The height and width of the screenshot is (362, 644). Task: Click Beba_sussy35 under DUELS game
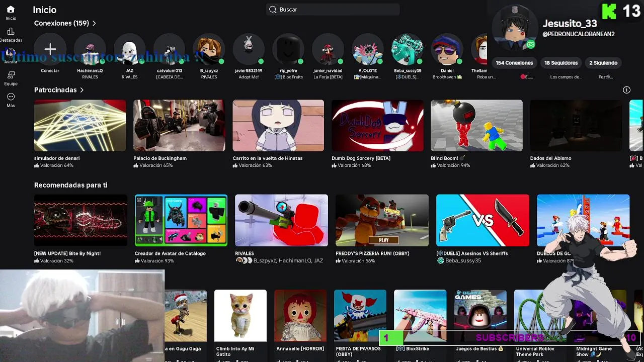pos(463,261)
